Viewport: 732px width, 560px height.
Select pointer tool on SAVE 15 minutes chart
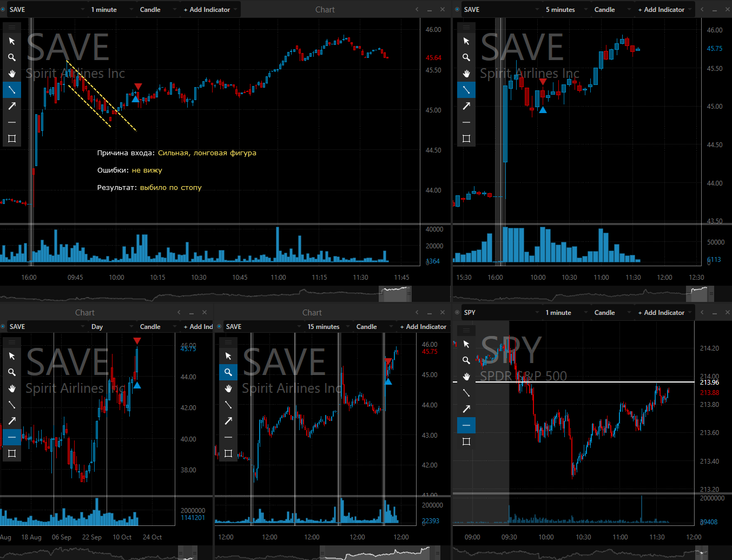228,356
